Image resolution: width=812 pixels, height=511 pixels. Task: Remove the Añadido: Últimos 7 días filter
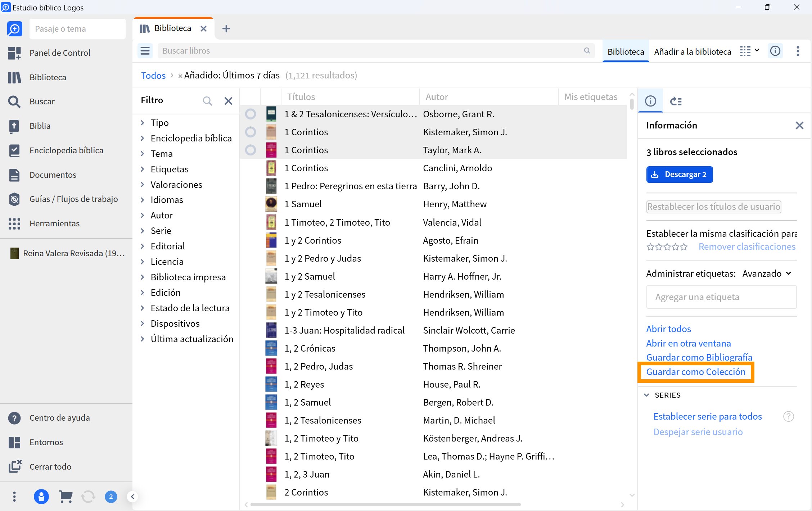point(180,76)
